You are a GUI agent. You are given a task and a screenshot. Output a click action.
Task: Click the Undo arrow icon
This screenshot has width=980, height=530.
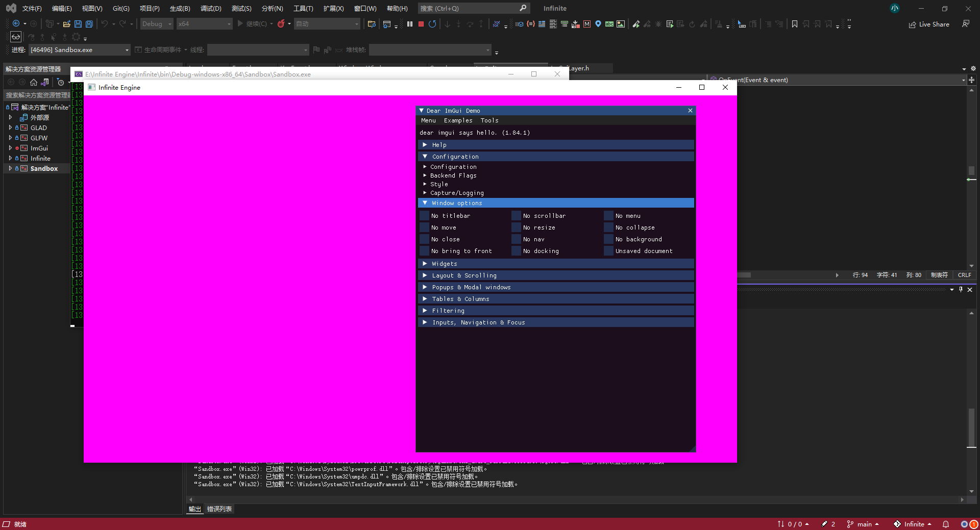104,23
